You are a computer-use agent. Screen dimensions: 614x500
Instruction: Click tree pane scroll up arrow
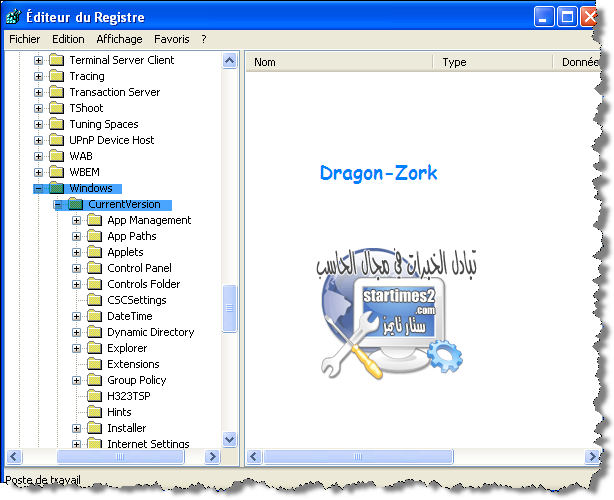tap(229, 61)
